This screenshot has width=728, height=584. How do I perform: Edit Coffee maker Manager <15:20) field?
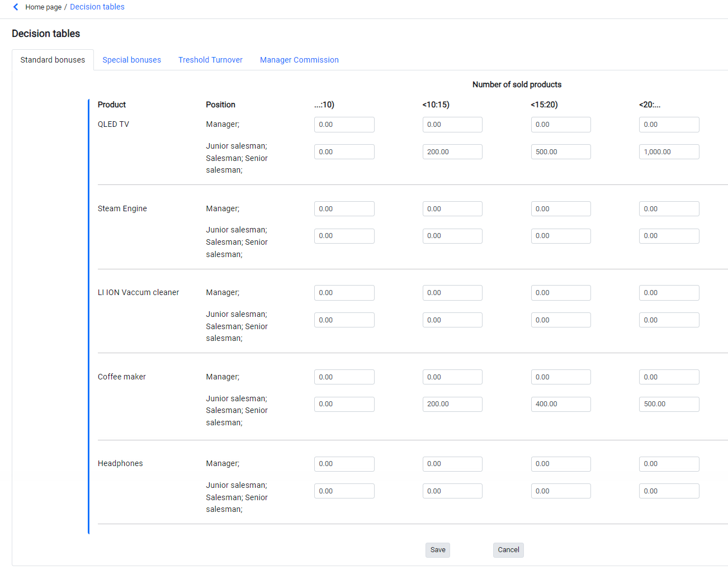point(561,377)
